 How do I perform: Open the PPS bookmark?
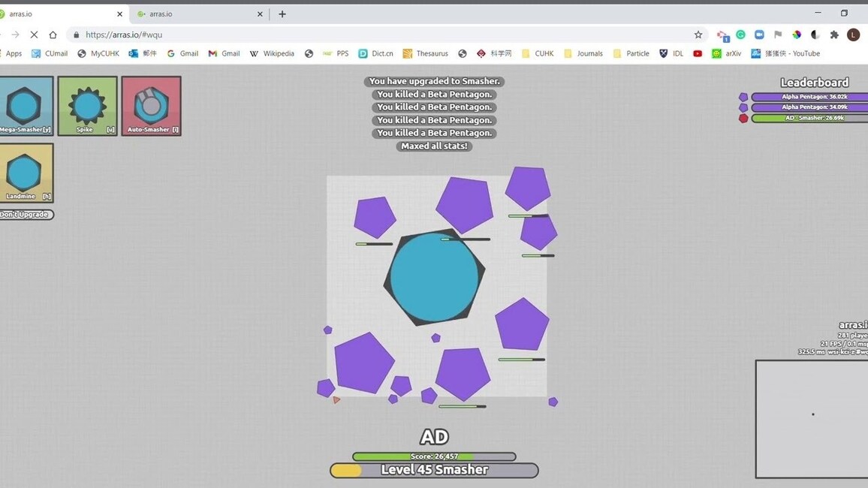336,53
